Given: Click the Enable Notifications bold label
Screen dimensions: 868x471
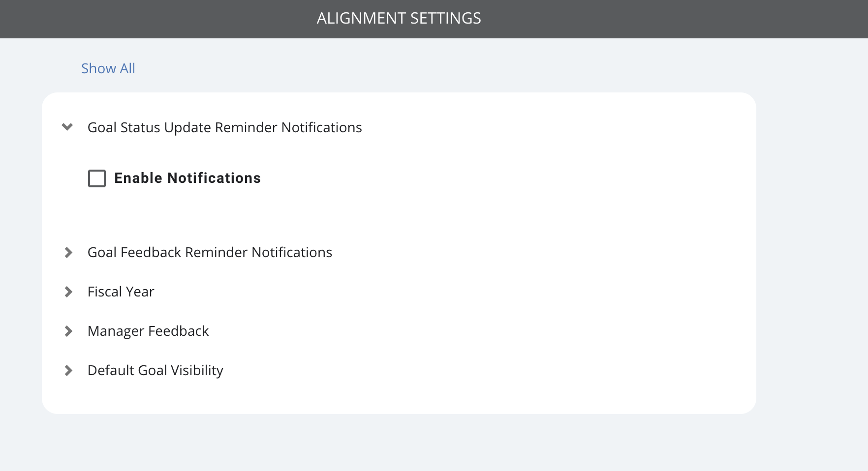Looking at the screenshot, I should point(187,178).
